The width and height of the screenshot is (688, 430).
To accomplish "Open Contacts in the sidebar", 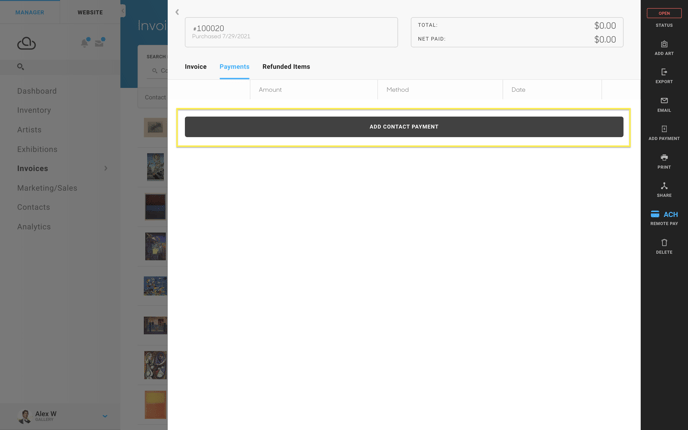I will point(33,207).
